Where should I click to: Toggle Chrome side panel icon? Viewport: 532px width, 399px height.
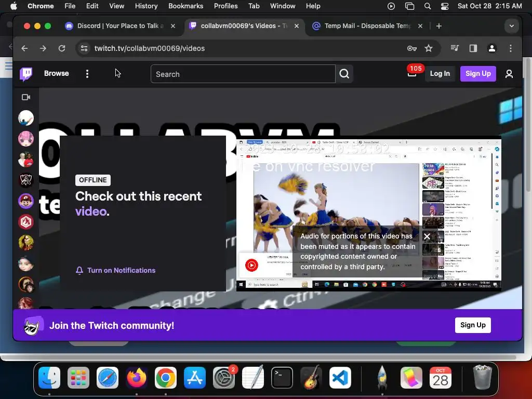[473, 48]
